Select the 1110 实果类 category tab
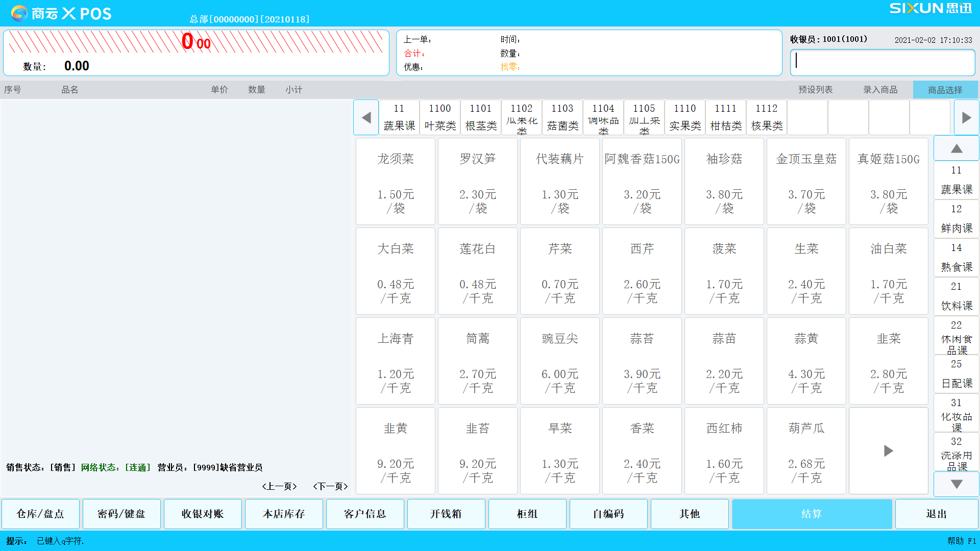The height and width of the screenshot is (551, 980). (685, 117)
